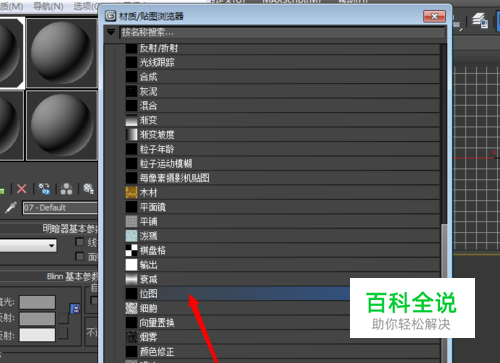Image resolution: width=500 pixels, height=363 pixels.
Task: Click the red X reset map icon
Action: 22,189
